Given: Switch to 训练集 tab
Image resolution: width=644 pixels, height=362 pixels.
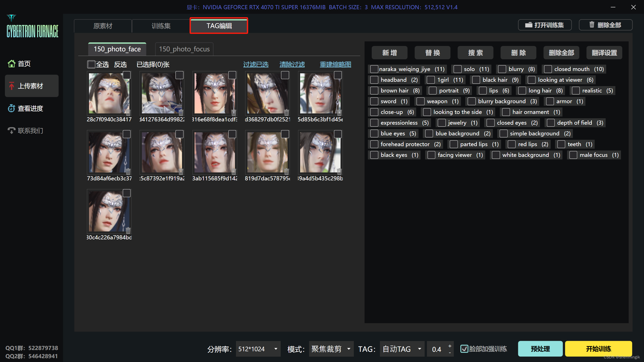Looking at the screenshot, I should [x=161, y=26].
